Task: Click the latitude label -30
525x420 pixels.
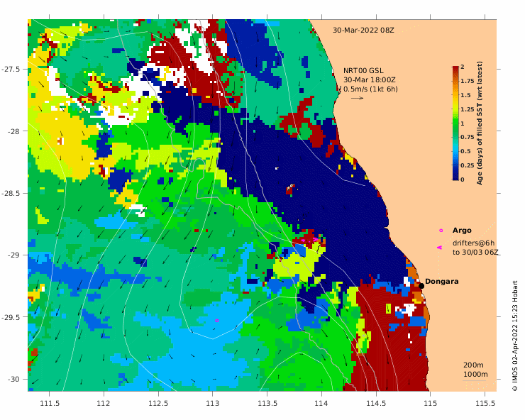Action: 13,379
